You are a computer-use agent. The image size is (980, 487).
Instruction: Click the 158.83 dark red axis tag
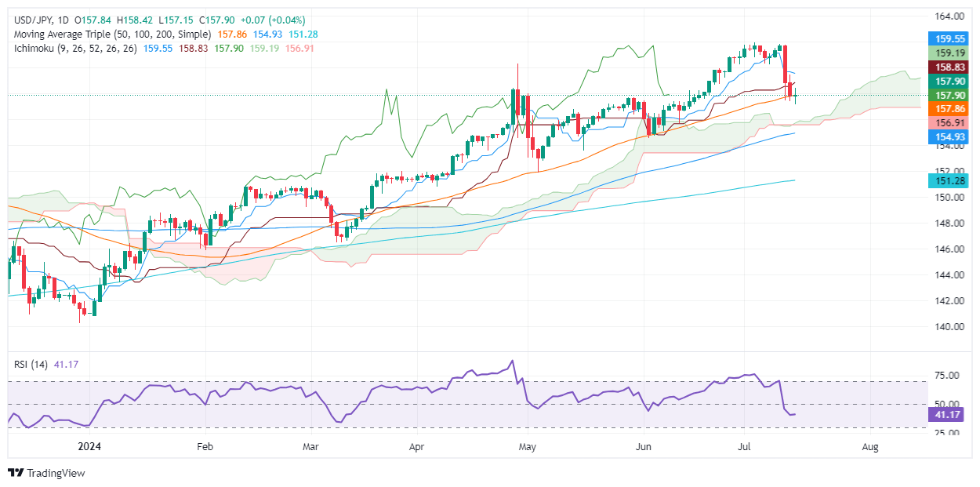pyautogui.click(x=952, y=67)
